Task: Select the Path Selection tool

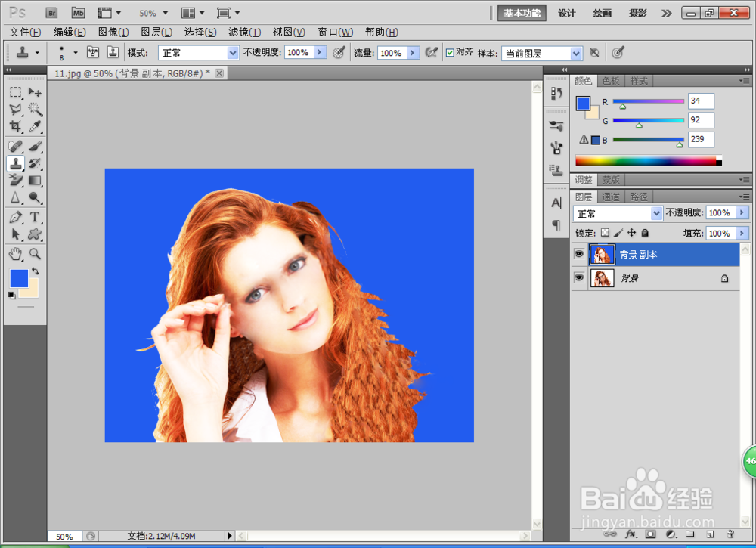Action: pyautogui.click(x=15, y=234)
